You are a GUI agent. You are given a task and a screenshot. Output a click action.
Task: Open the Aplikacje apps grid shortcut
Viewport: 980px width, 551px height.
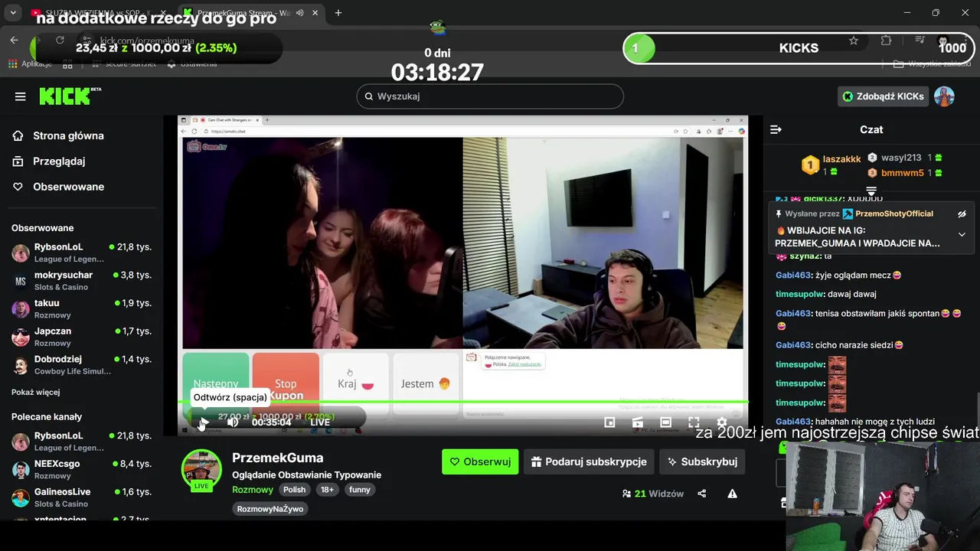point(29,64)
